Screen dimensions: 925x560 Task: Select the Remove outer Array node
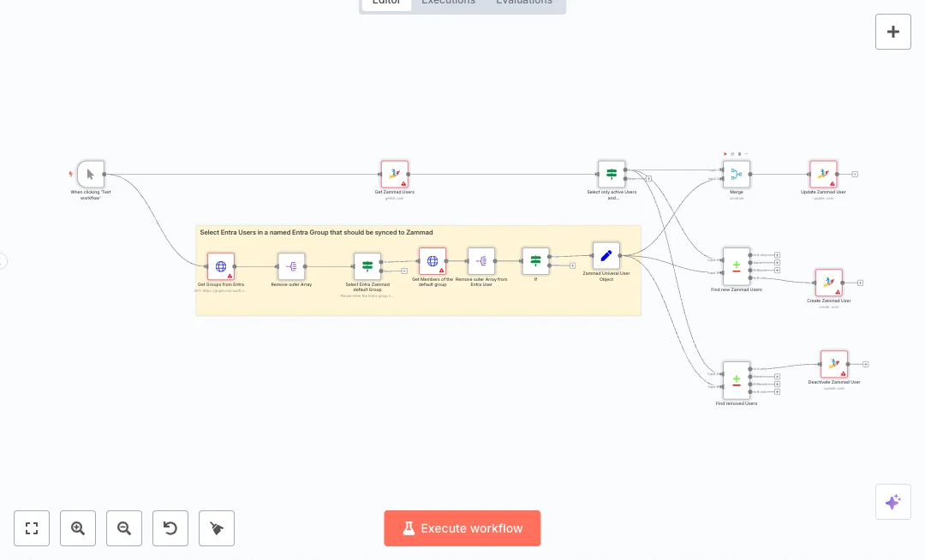[x=291, y=266]
